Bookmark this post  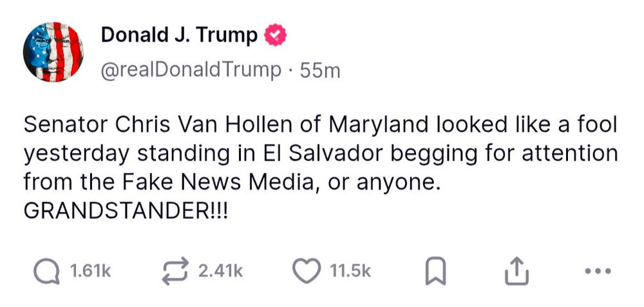click(x=435, y=271)
